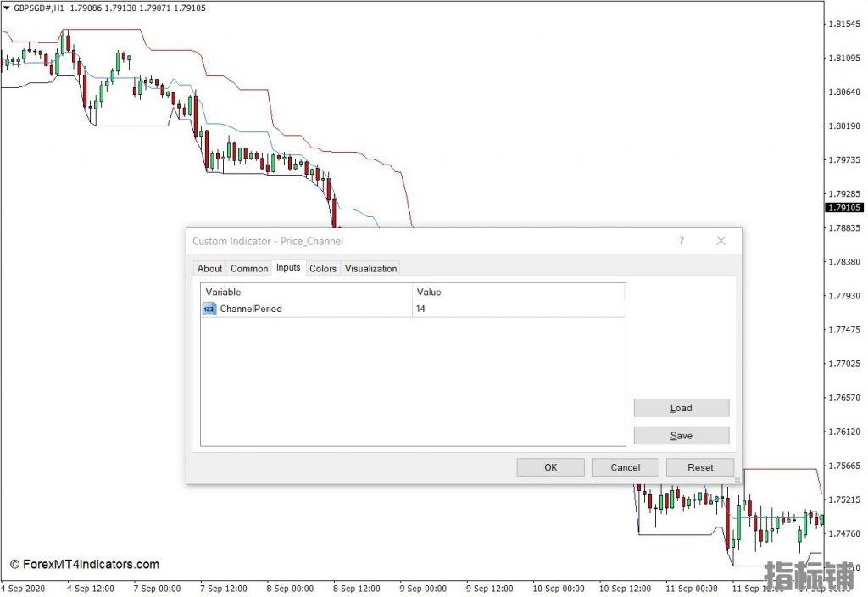Screen dimensions: 868x597
Task: Click the 10 Sep 12:00 time label
Action: [625, 589]
